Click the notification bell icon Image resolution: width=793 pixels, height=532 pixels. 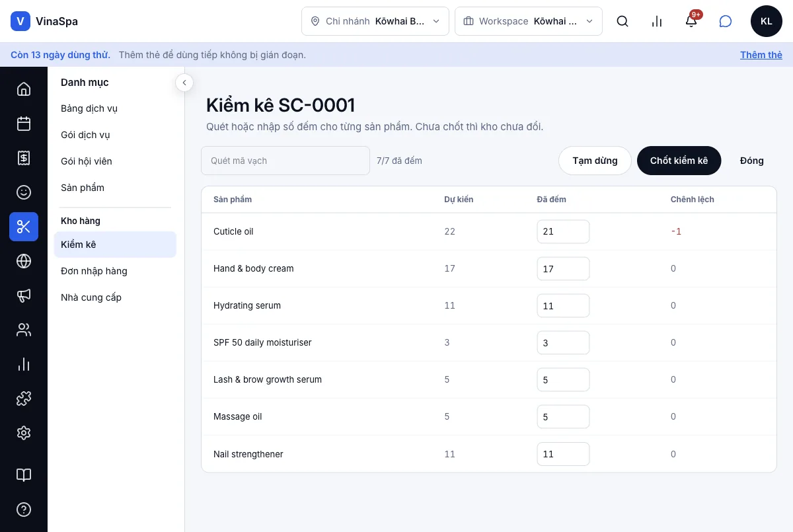pyautogui.click(x=691, y=21)
